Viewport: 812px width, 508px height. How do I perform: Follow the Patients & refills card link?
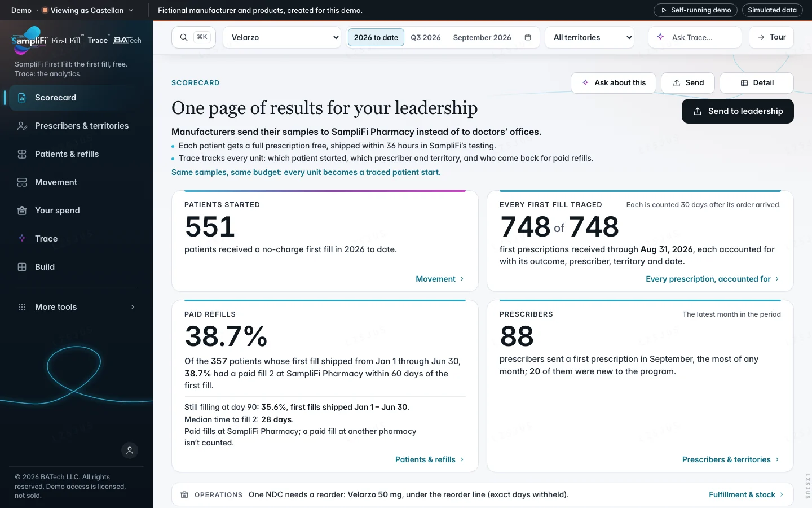coord(430,459)
